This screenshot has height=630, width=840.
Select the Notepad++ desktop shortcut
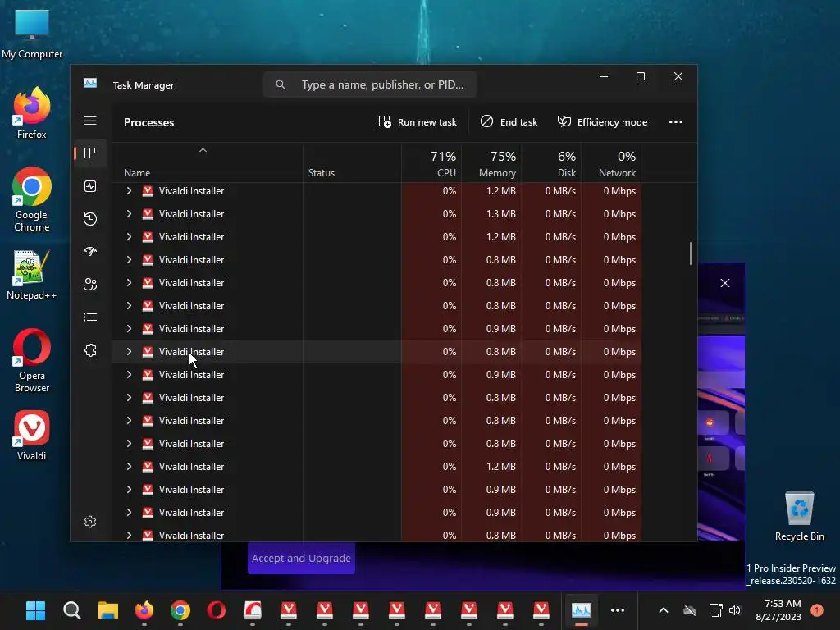pos(32,275)
